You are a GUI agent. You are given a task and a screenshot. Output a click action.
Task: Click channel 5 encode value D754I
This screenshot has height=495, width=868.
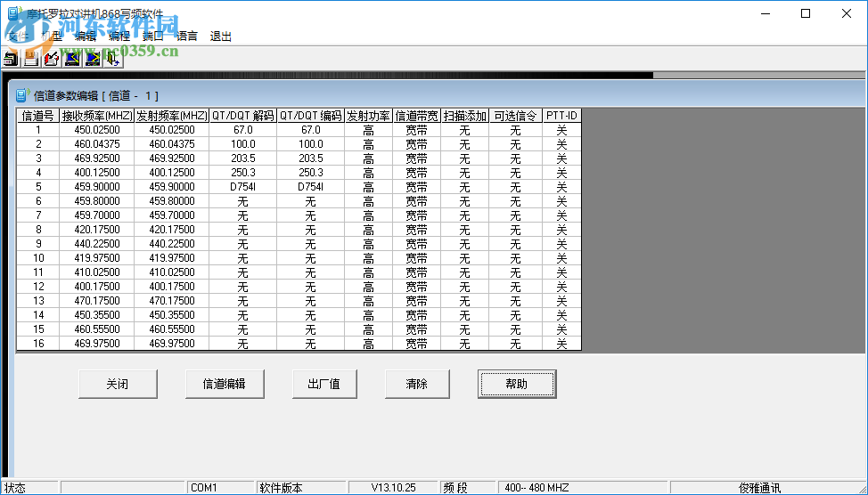(310, 187)
